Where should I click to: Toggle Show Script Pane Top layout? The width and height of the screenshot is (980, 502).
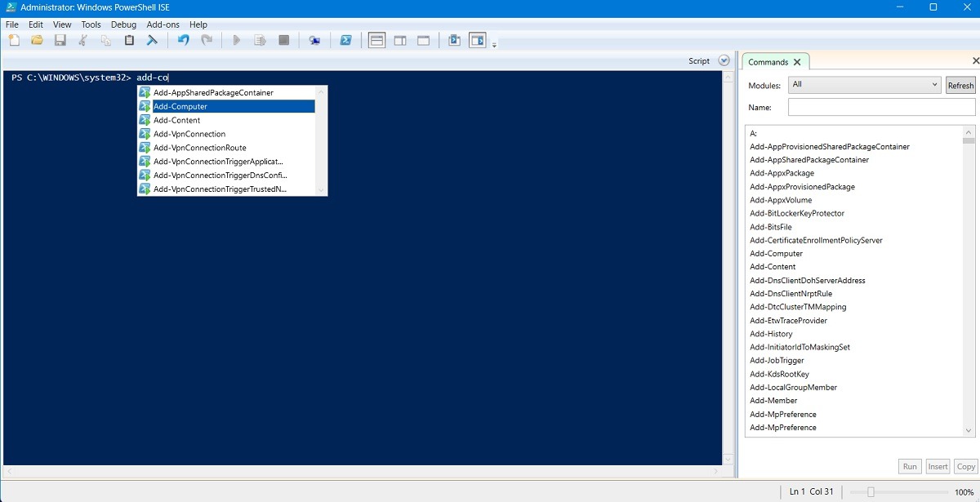tap(376, 39)
